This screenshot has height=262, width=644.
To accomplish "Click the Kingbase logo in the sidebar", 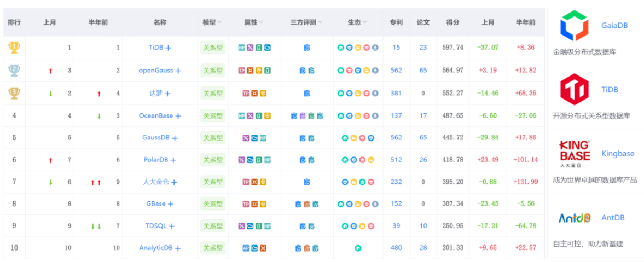I will click(575, 154).
